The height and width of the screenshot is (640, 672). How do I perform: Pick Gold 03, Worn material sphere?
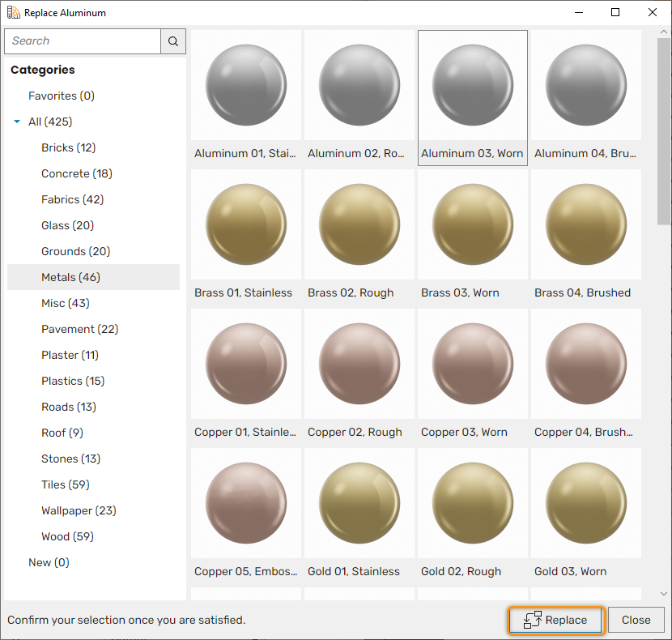click(586, 503)
